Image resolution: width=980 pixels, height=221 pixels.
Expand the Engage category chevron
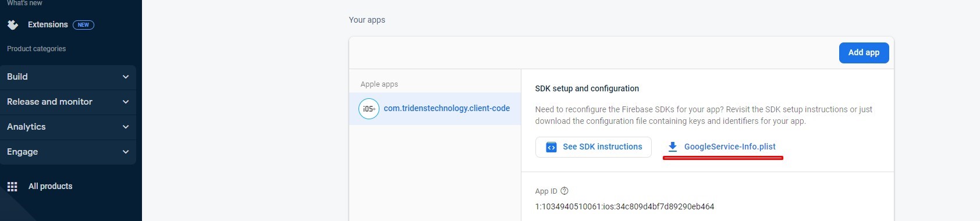126,152
